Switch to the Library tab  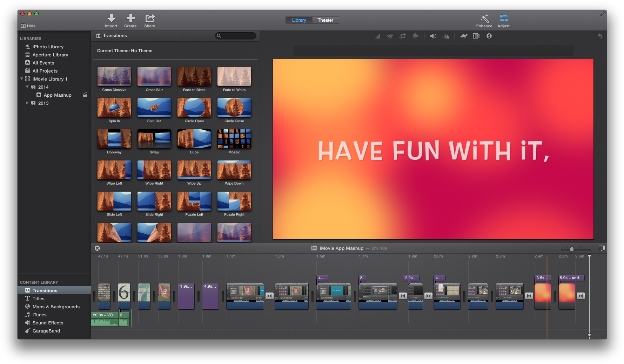(x=299, y=20)
